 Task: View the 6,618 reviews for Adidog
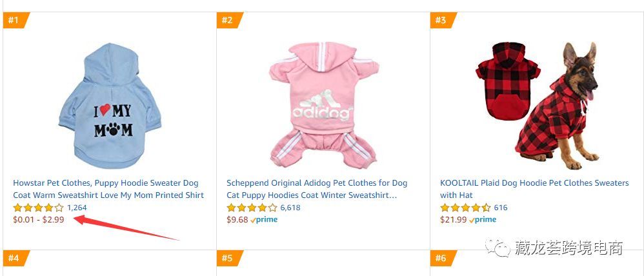click(x=290, y=208)
